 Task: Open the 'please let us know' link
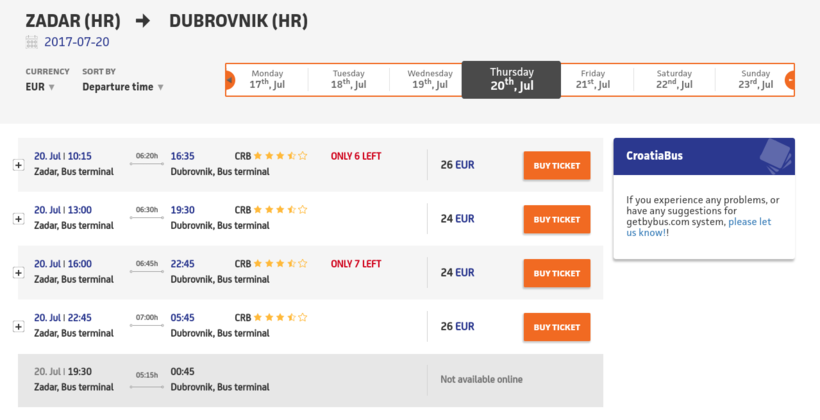(749, 221)
